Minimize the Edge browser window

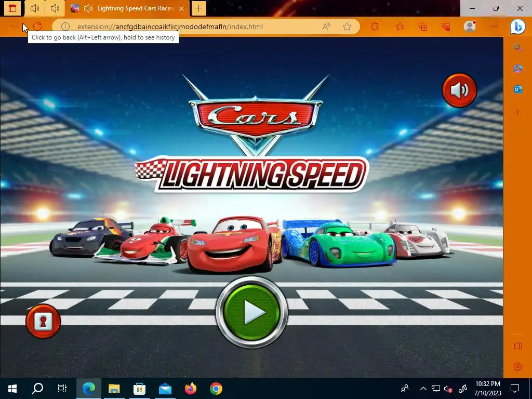pos(472,8)
